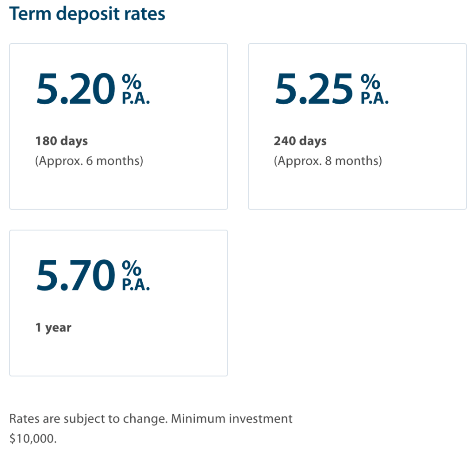476x456 pixels.
Task: Click the "(Approx. 6 months)" text
Action: 89,161
